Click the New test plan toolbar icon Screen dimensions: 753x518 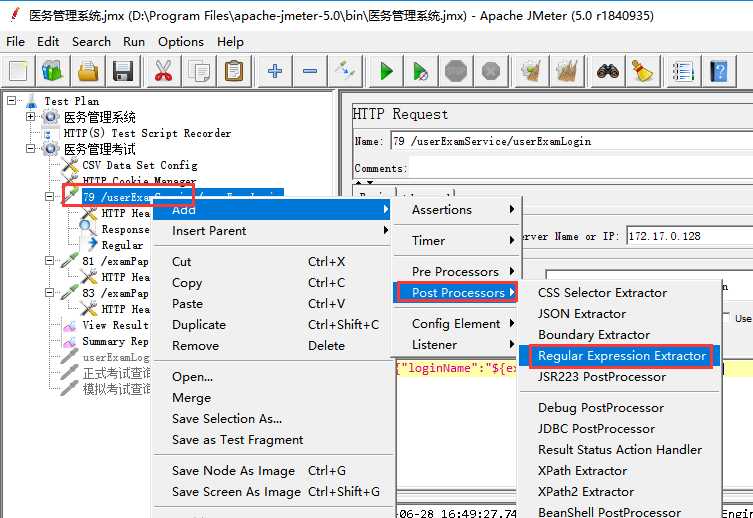click(x=19, y=72)
